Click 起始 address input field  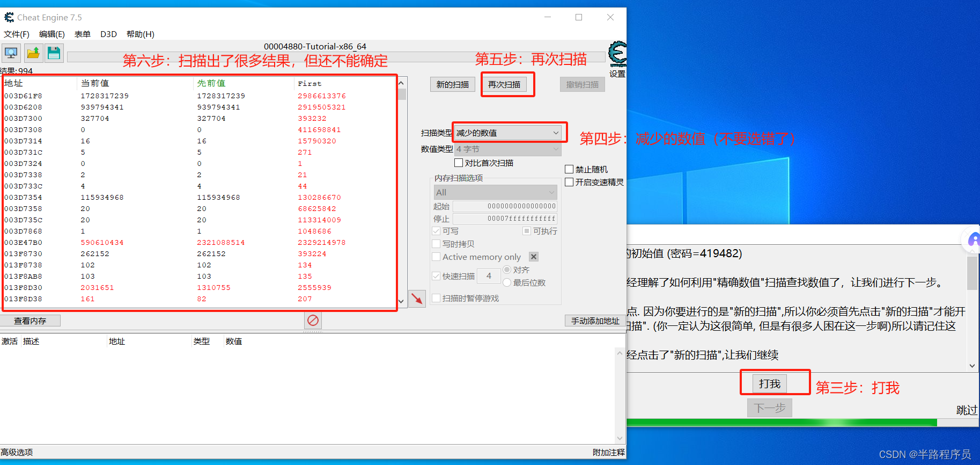pyautogui.click(x=505, y=206)
